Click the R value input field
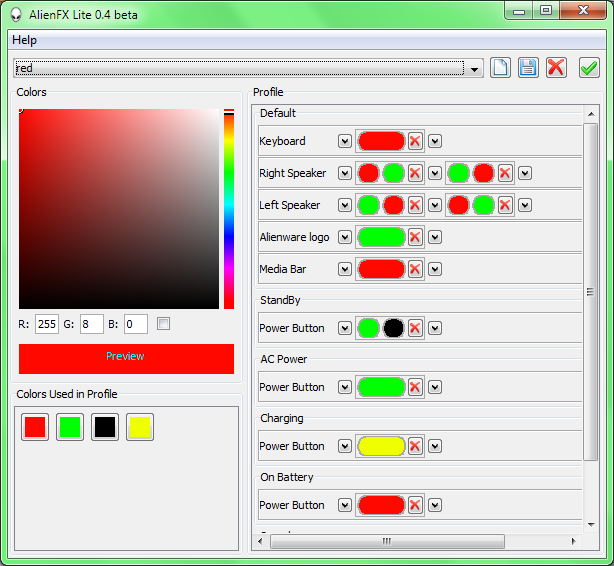 pos(47,324)
